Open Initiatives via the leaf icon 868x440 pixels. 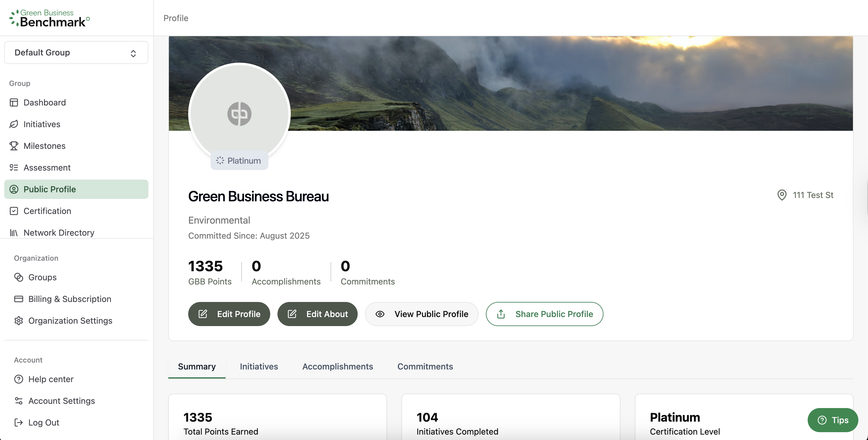click(x=14, y=124)
